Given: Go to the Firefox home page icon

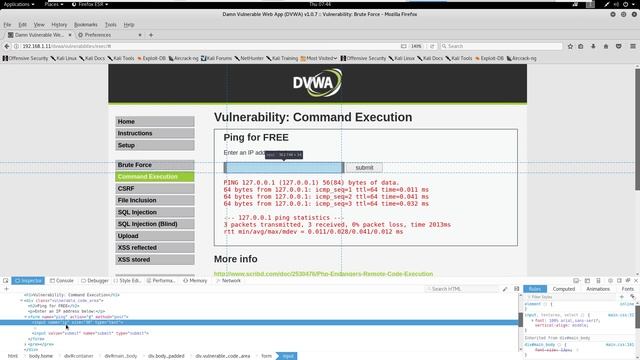Looking at the screenshot, I should point(606,46).
